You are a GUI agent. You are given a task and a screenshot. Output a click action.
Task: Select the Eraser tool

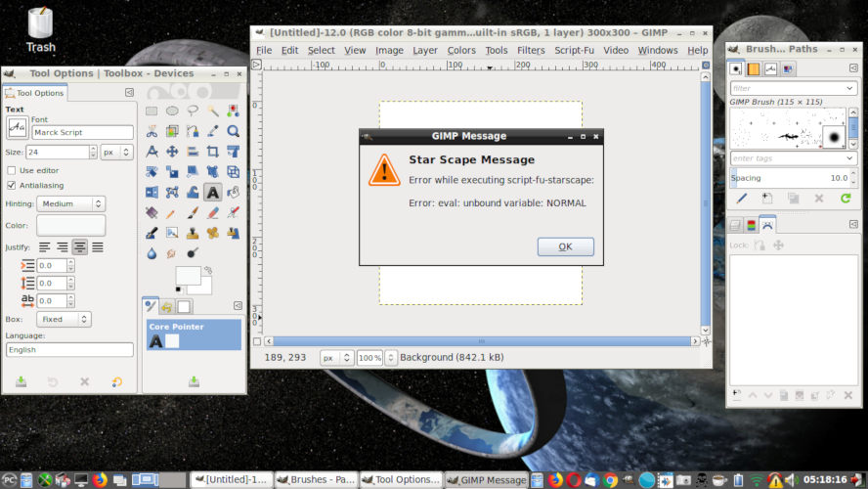pyautogui.click(x=213, y=212)
